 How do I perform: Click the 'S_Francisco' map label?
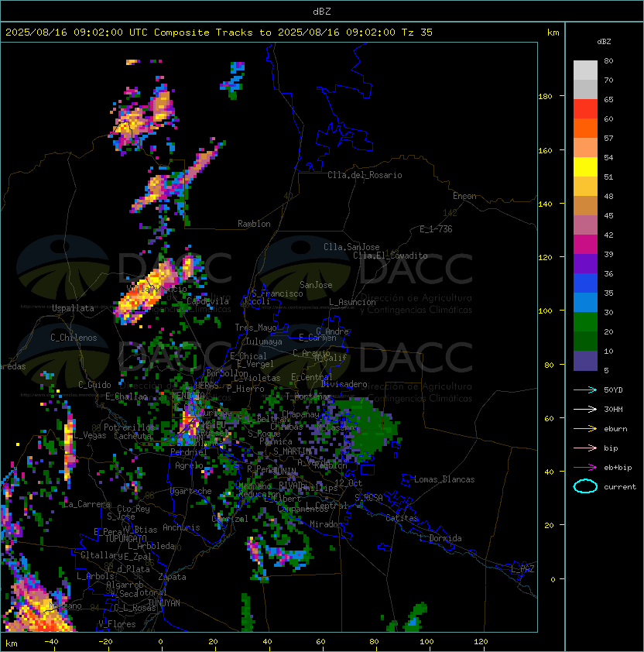(x=277, y=293)
